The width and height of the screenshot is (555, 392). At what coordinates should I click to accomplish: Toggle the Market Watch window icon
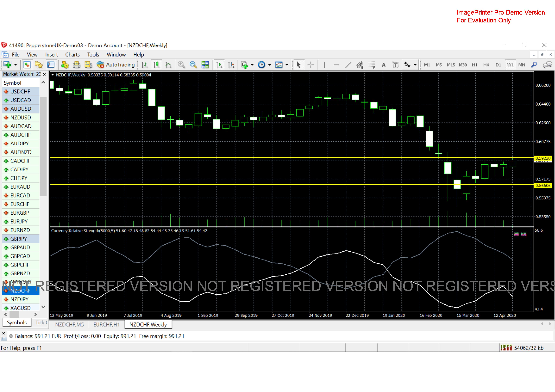[27, 65]
